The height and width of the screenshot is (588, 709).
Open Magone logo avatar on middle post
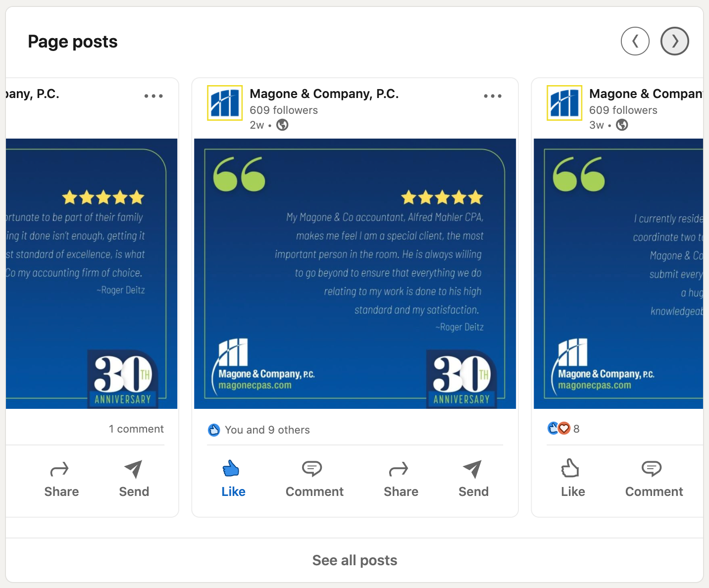tap(225, 103)
